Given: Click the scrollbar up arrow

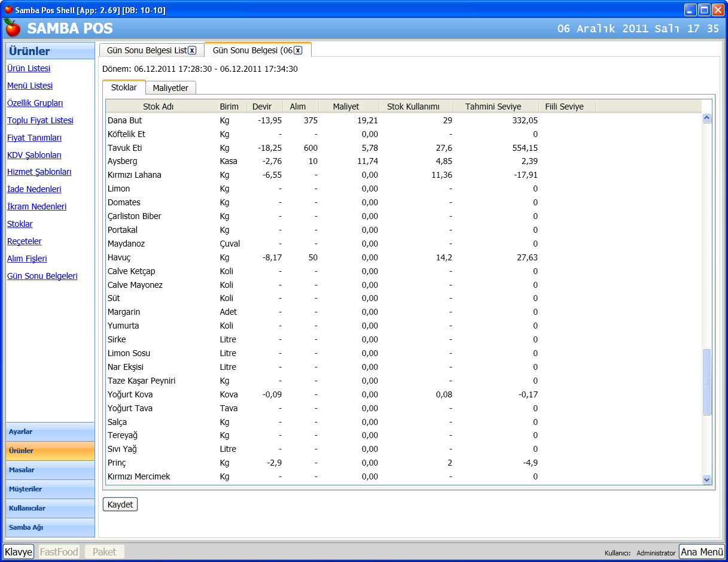Looking at the screenshot, I should tap(706, 119).
